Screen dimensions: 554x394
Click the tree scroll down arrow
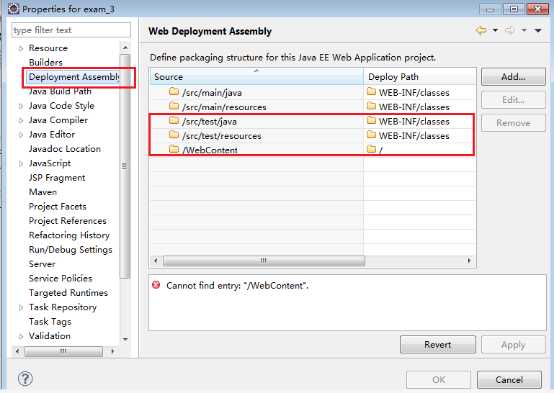(125, 340)
